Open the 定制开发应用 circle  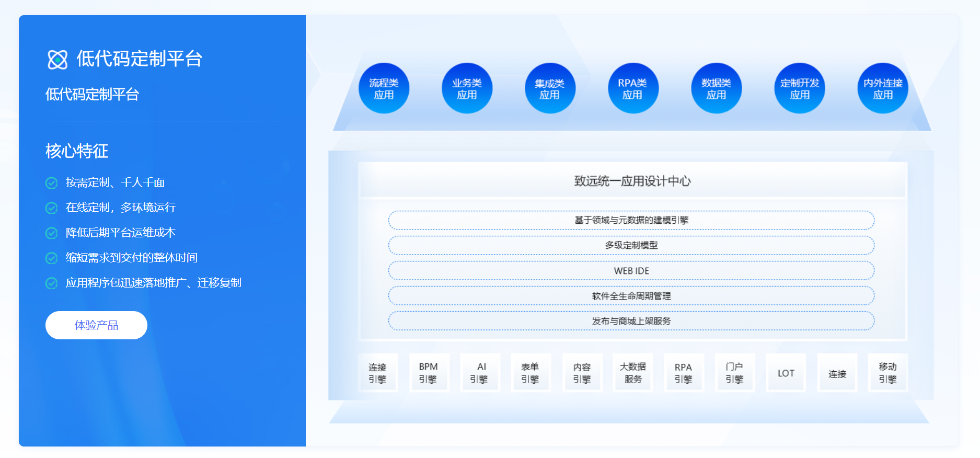800,88
